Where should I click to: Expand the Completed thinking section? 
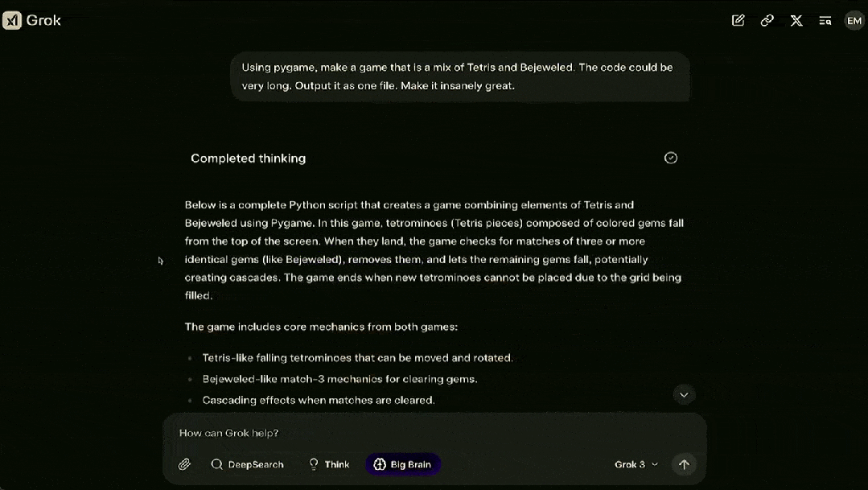coord(249,159)
